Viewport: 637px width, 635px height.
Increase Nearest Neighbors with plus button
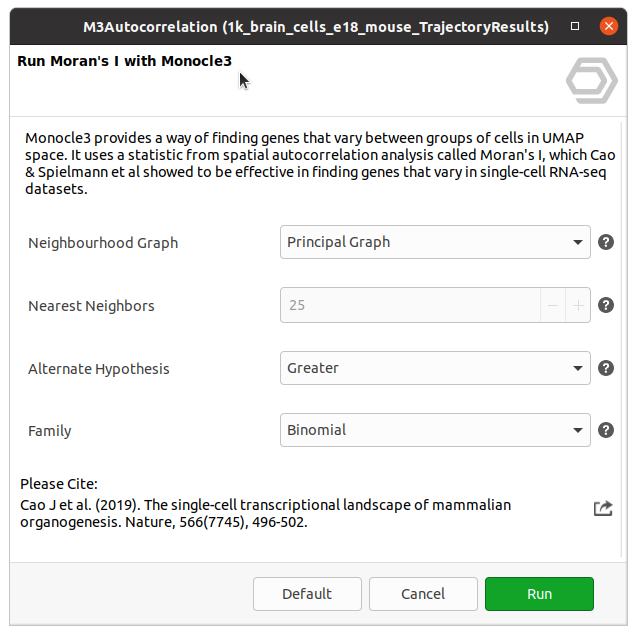(578, 305)
